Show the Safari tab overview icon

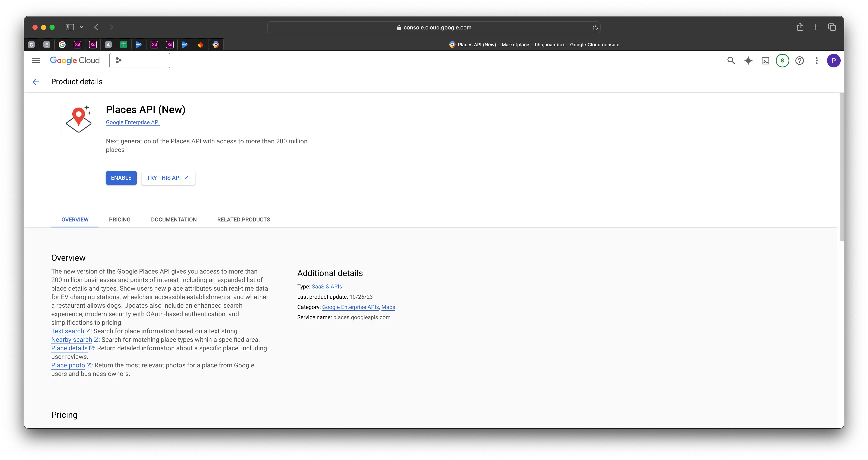(832, 27)
